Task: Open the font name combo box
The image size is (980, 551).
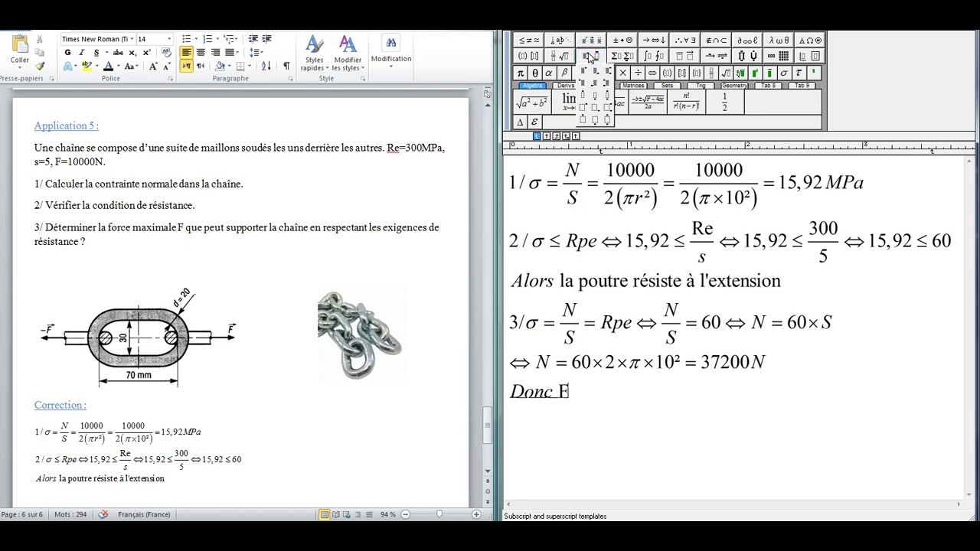Action: 97,39
